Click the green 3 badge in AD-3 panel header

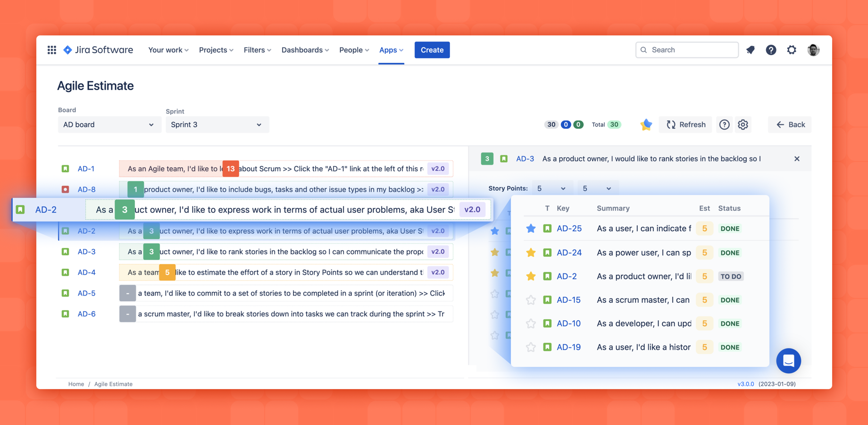click(487, 159)
